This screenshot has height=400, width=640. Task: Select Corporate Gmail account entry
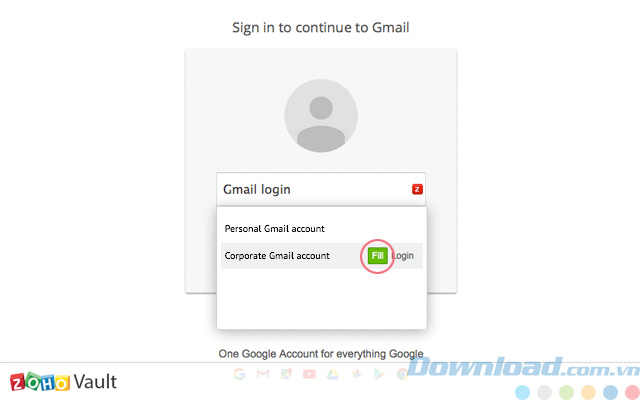tap(322, 256)
